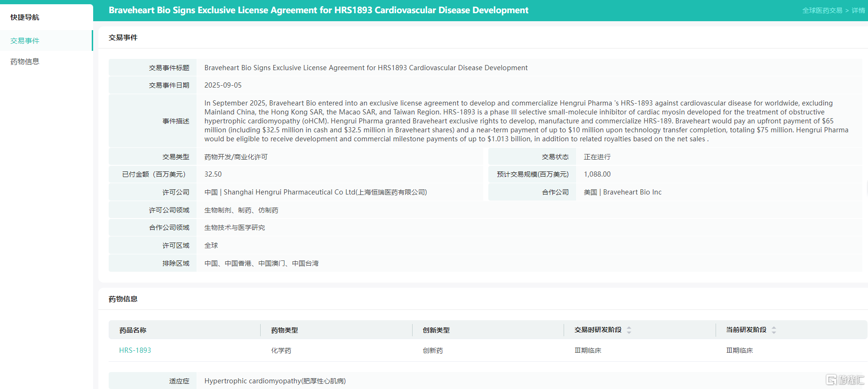This screenshot has width=868, height=389.
Task: Go to 全球医药交易 breadcrumb
Action: click(x=822, y=10)
